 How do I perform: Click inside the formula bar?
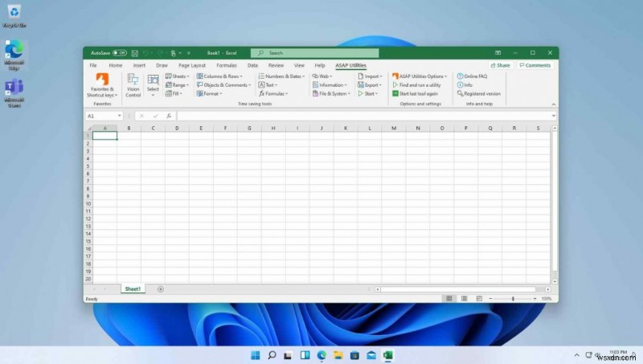pyautogui.click(x=363, y=116)
